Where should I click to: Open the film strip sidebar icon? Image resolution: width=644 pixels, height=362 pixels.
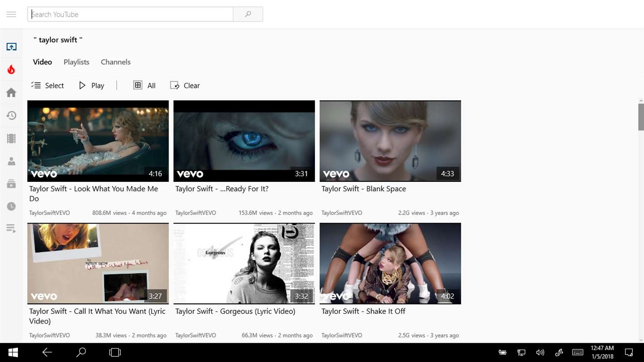(11, 139)
